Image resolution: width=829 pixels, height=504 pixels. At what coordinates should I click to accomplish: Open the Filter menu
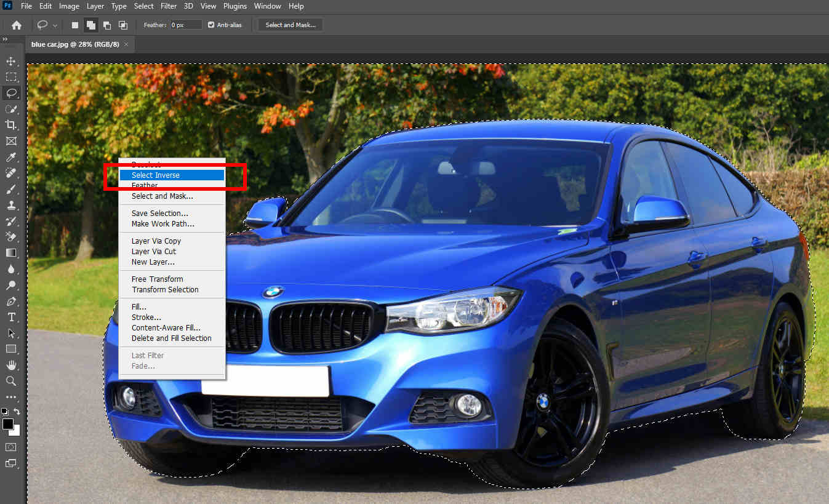coord(169,6)
